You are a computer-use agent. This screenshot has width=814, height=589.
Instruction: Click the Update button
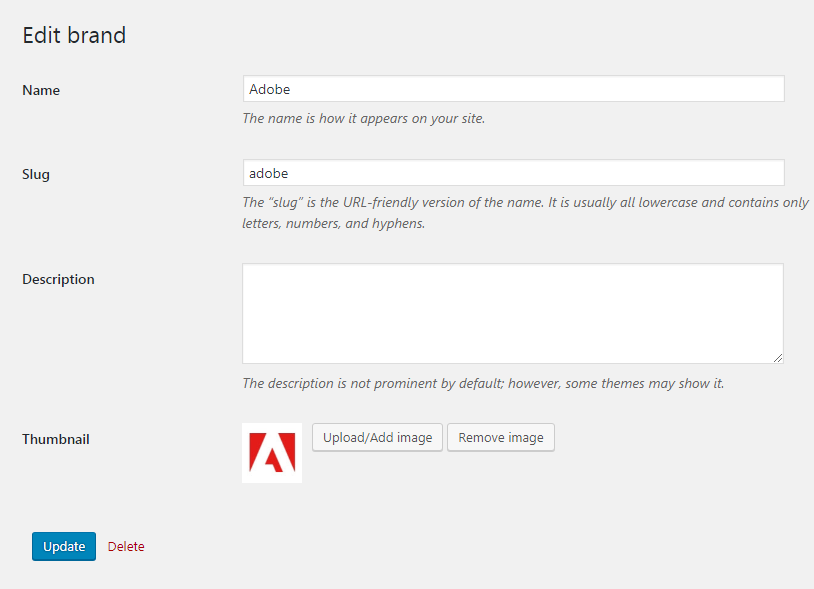click(x=64, y=546)
